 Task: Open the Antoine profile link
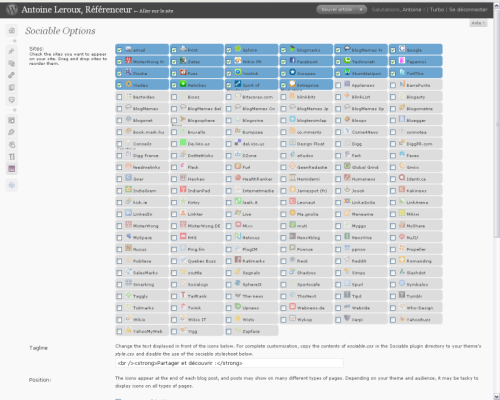click(412, 10)
